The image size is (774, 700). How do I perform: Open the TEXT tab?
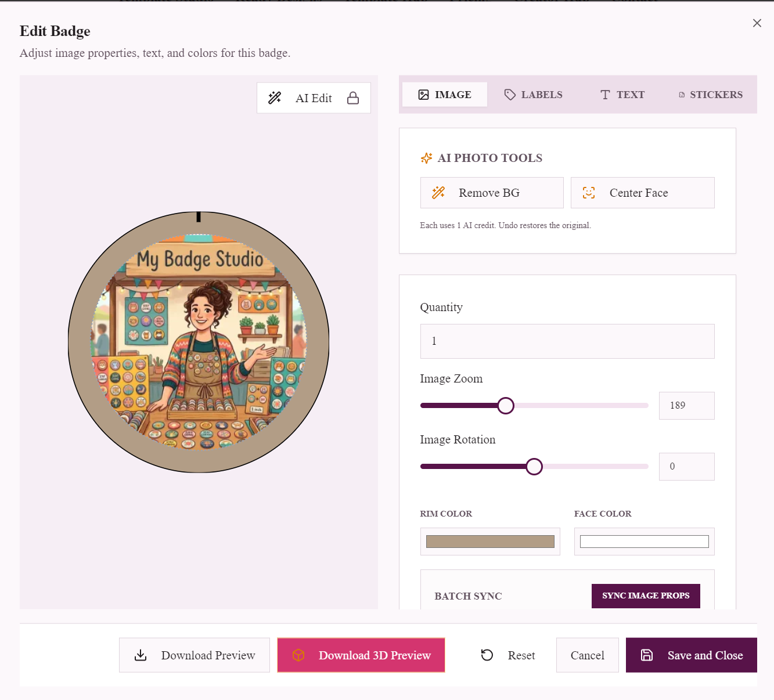tap(622, 95)
